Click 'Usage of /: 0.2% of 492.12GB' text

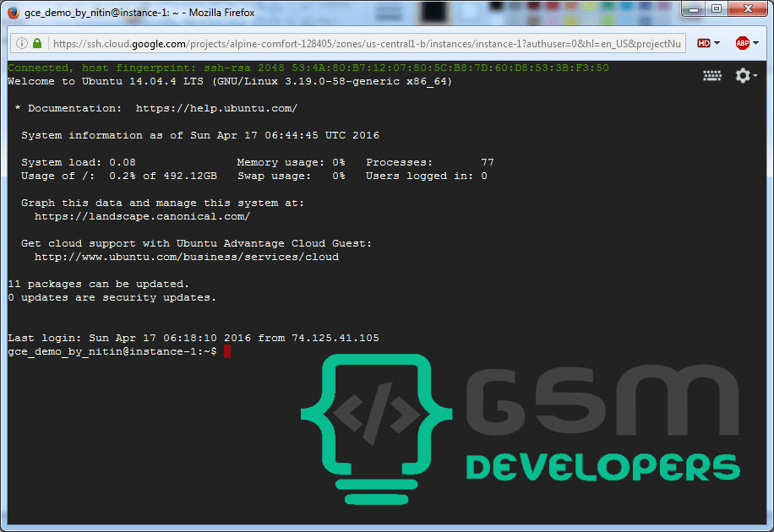point(119,176)
